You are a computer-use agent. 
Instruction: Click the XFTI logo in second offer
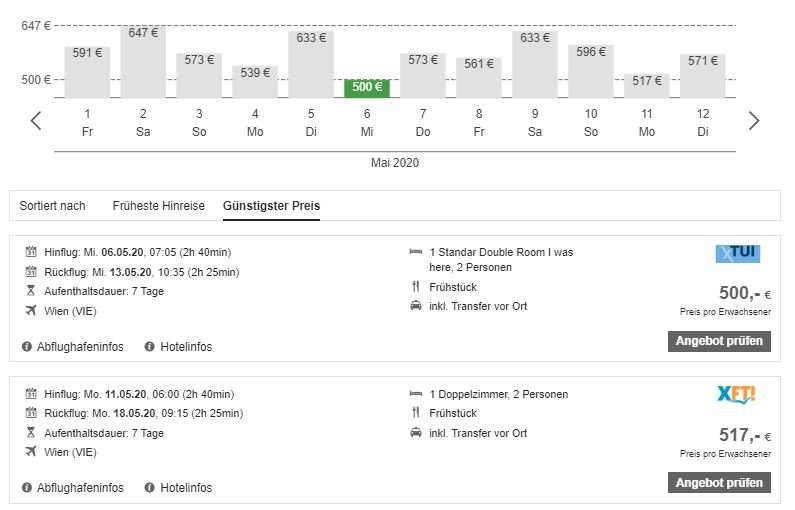pyautogui.click(x=737, y=395)
